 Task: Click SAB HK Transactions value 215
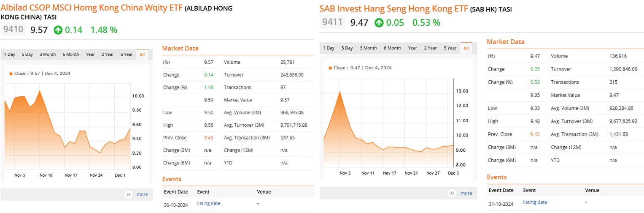(614, 82)
